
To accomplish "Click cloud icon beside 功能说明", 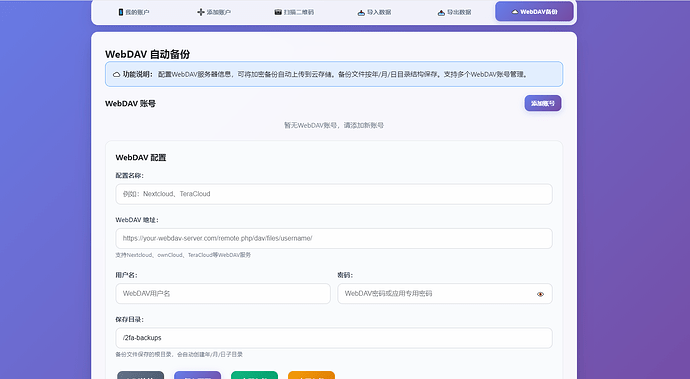I will pos(117,74).
